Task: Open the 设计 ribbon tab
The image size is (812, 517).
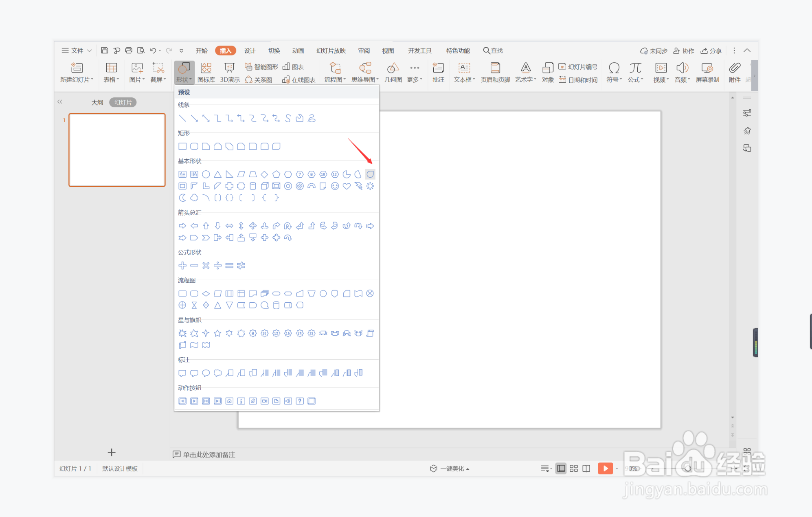Action: (250, 51)
